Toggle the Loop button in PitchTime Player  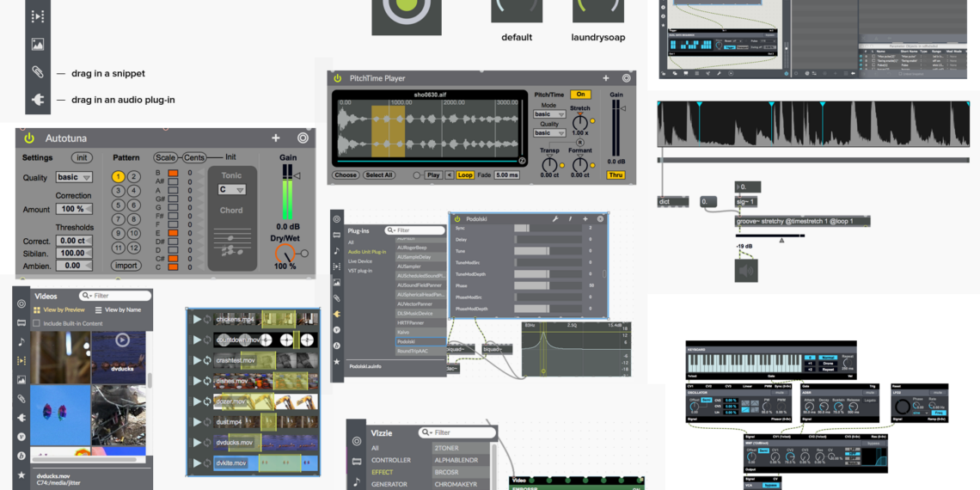465,175
